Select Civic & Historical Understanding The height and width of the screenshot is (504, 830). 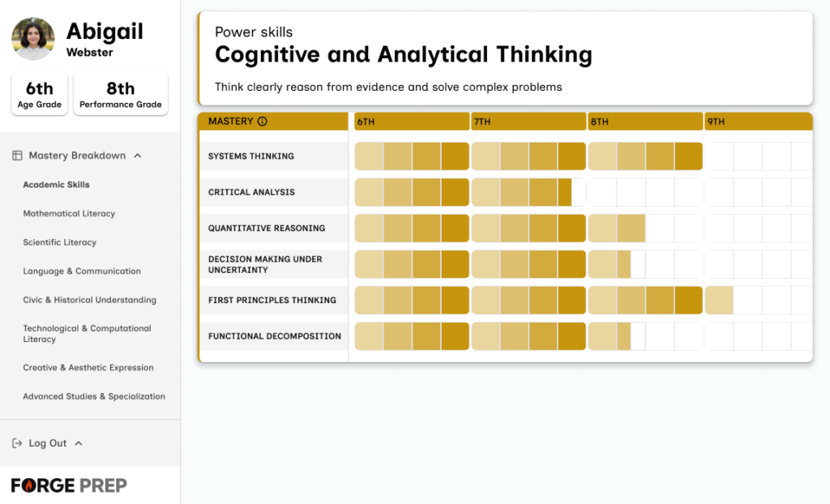pyautogui.click(x=89, y=300)
